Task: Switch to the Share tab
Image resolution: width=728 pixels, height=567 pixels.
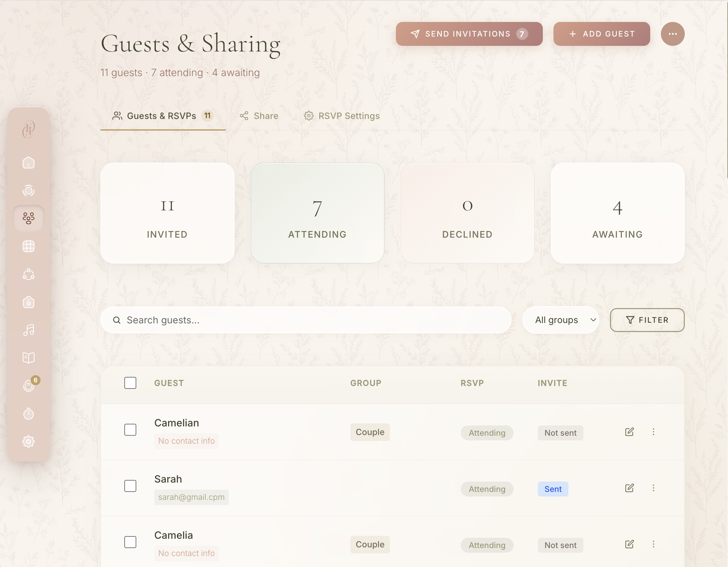Action: 259,116
